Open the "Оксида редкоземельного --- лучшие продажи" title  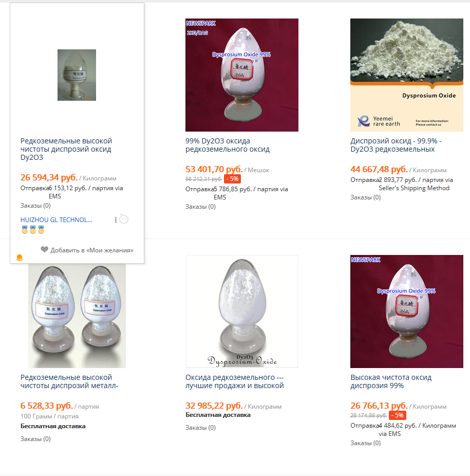pos(234,381)
